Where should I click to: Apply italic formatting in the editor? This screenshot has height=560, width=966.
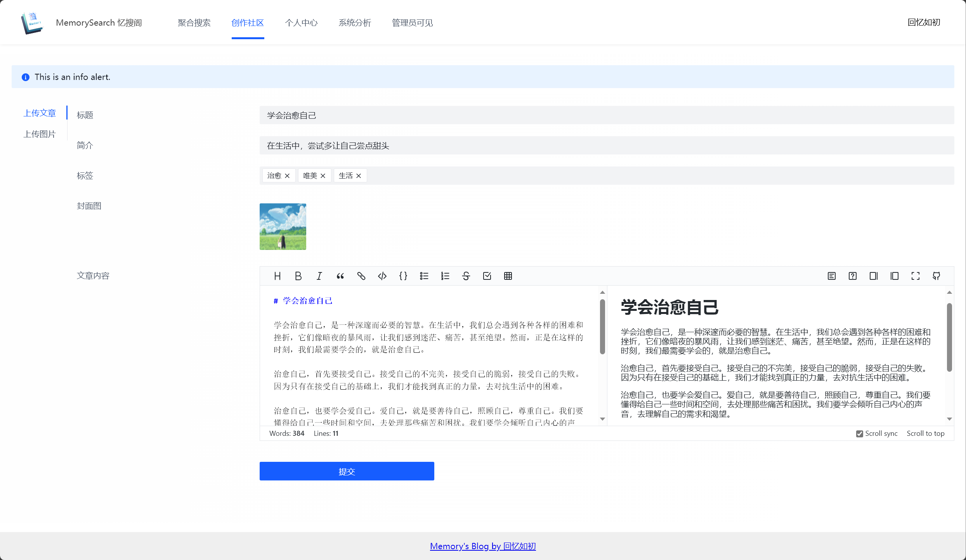click(x=319, y=276)
